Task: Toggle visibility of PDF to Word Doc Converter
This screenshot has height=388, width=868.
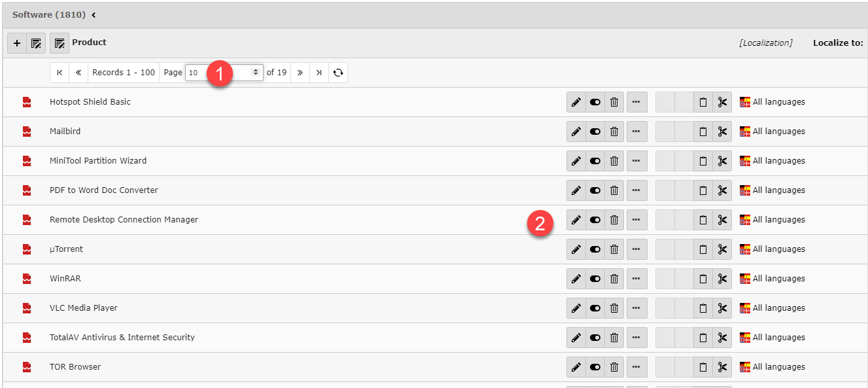Action: [595, 190]
